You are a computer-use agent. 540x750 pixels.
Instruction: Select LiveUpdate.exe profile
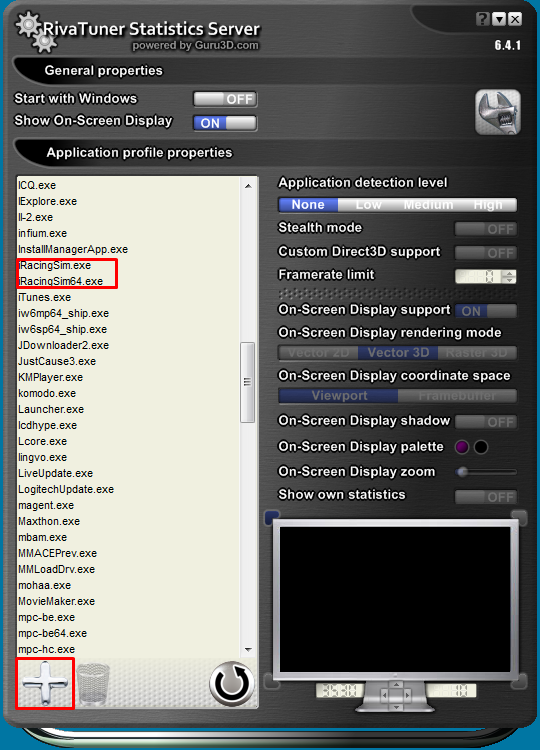[x=55, y=474]
